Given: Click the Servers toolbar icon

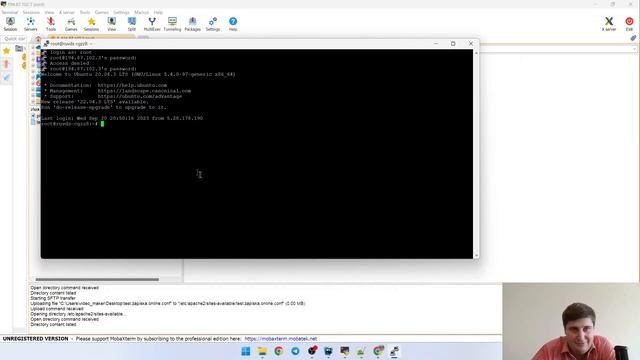Looking at the screenshot, I should [31, 24].
